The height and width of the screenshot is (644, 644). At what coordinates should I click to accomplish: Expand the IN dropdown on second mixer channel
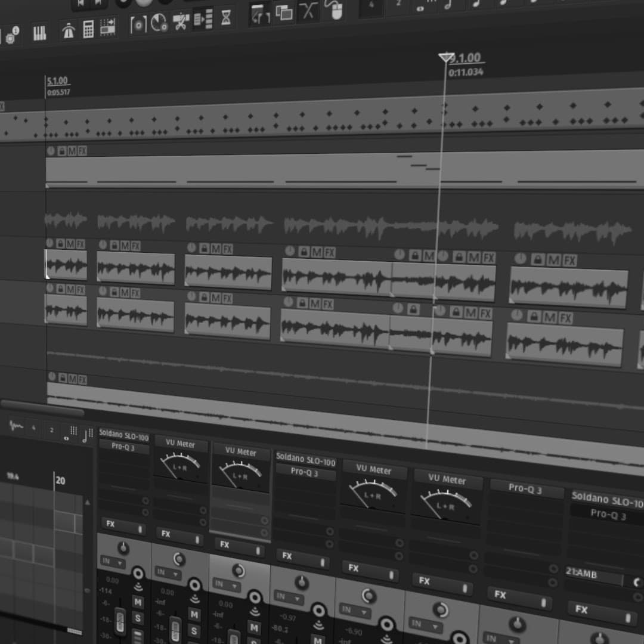point(168,573)
